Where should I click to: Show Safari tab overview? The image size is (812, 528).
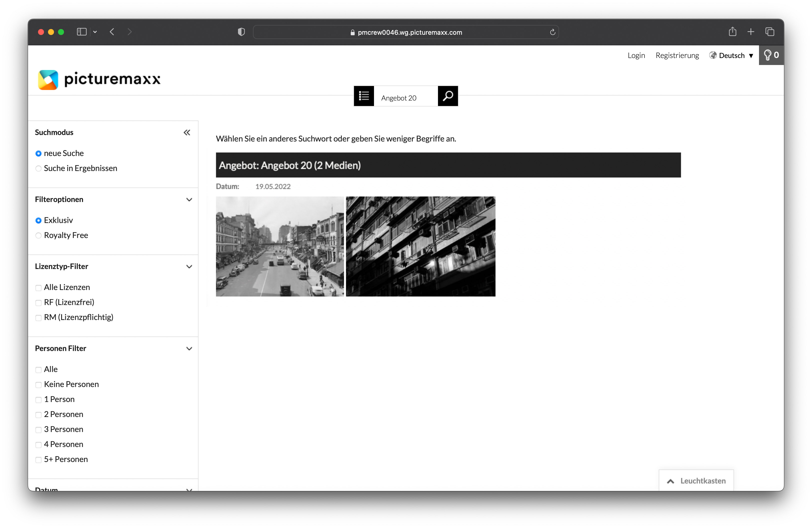tap(769, 32)
